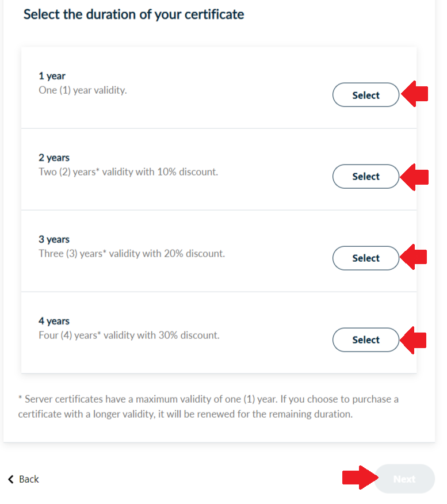
Task: Go Back to the previous step
Action: pyautogui.click(x=29, y=479)
